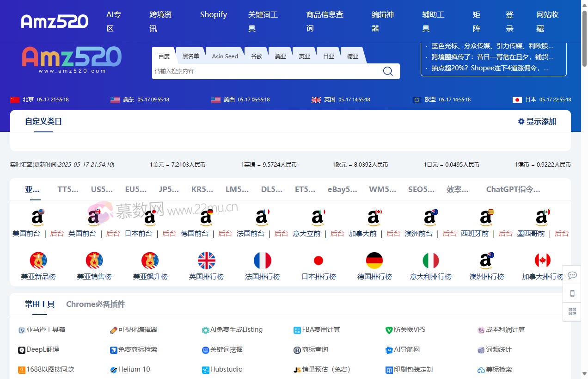
Task: Open the Japan ranking flag icon
Action: click(318, 261)
